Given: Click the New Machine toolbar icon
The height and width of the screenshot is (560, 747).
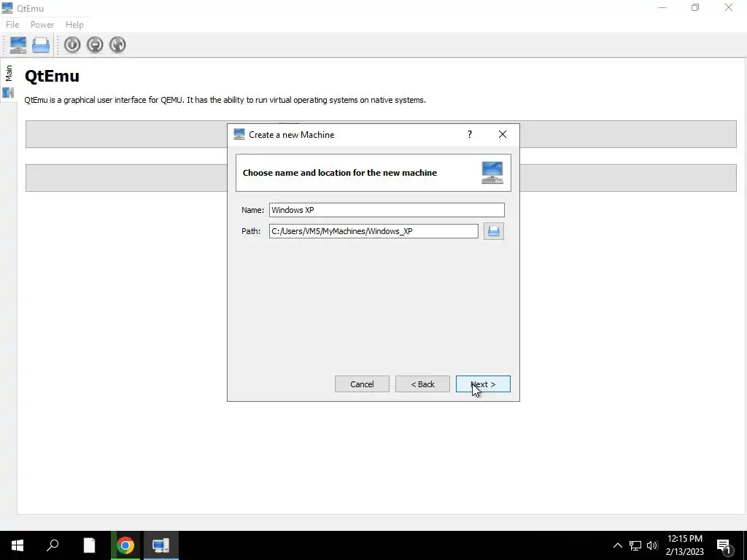Looking at the screenshot, I should [18, 44].
